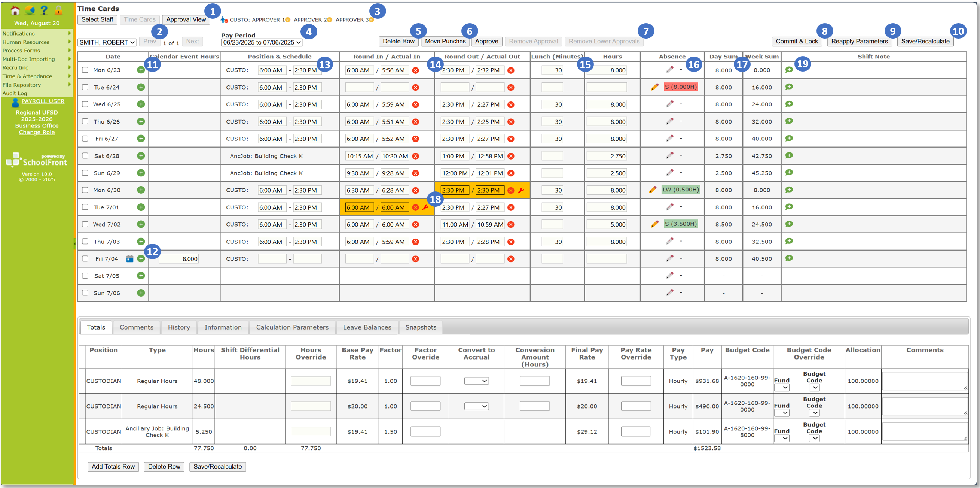Open the first Convert to Accrual dropdown
Image resolution: width=980 pixels, height=488 pixels.
coord(476,381)
